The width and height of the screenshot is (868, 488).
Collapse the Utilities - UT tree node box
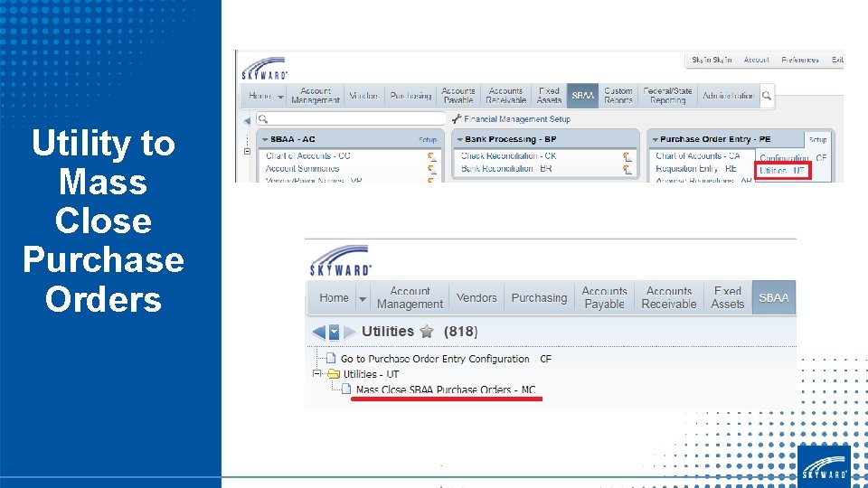tap(316, 373)
